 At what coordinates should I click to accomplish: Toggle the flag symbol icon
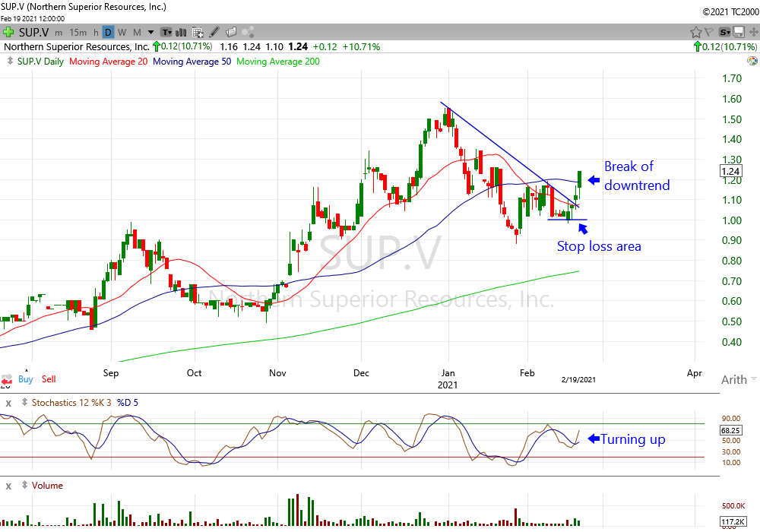tap(708, 32)
